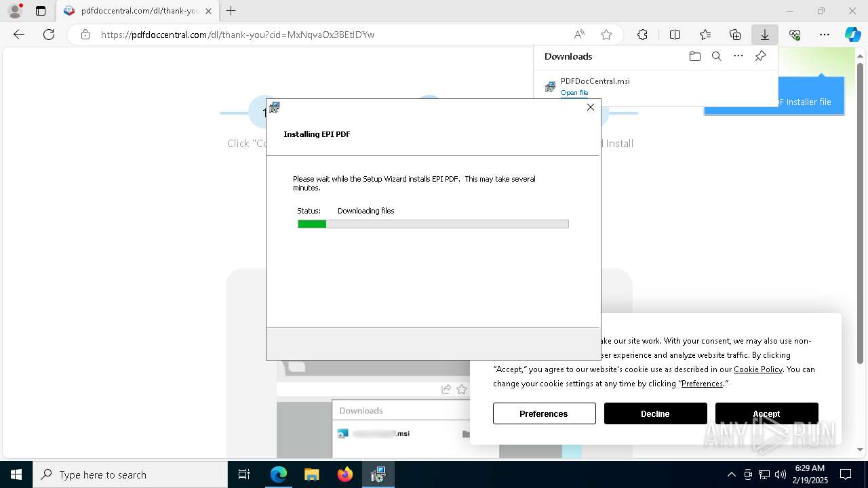Pin the Downloads panel

tap(760, 56)
